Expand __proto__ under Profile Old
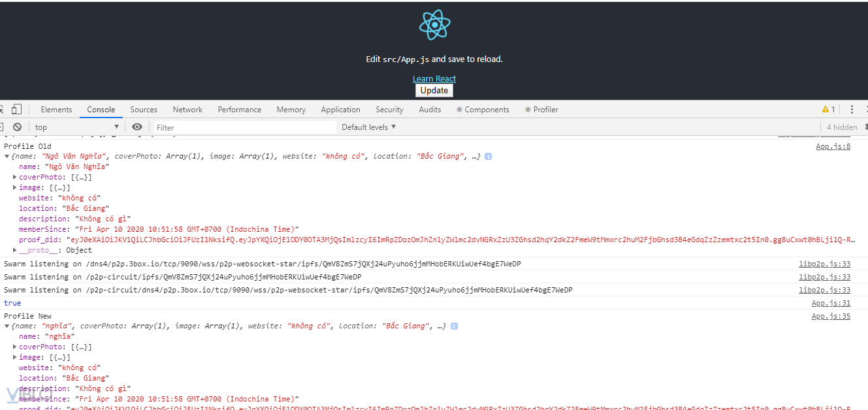The width and height of the screenshot is (868, 410). pos(15,250)
